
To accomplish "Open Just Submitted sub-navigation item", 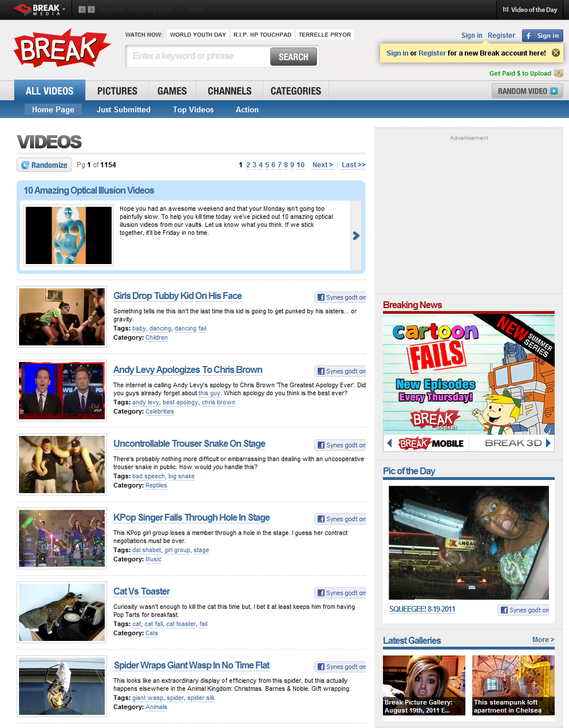I will (124, 109).
